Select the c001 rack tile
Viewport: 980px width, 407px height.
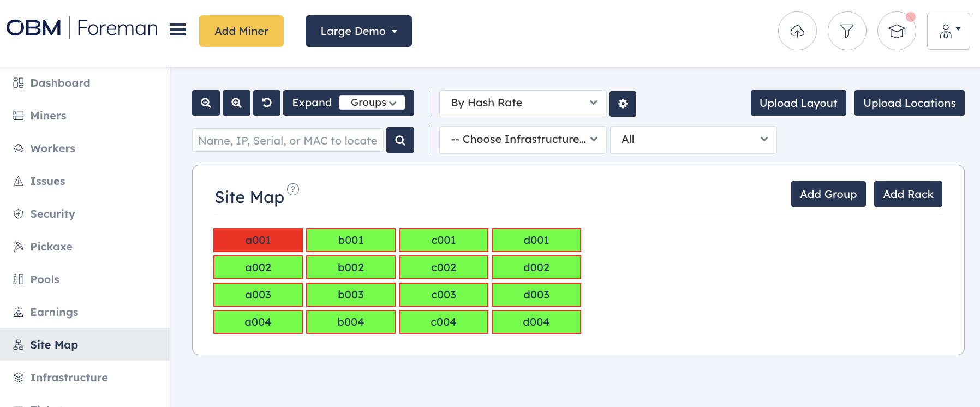tap(444, 240)
